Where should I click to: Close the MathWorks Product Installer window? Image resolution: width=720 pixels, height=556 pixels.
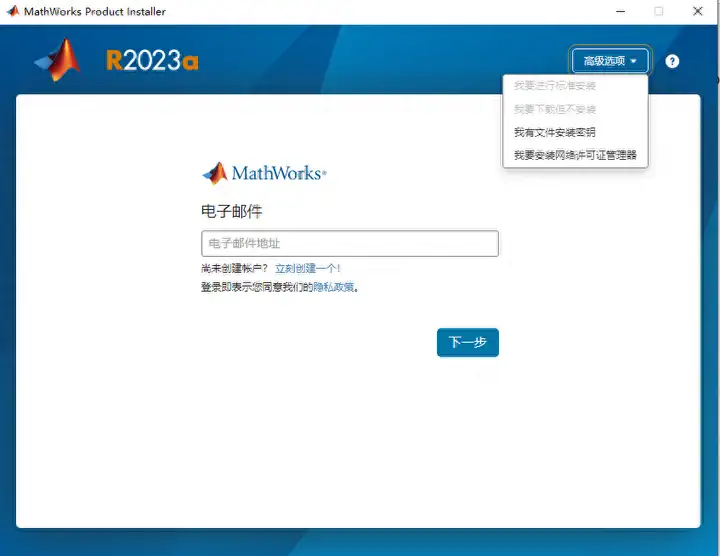click(x=698, y=11)
